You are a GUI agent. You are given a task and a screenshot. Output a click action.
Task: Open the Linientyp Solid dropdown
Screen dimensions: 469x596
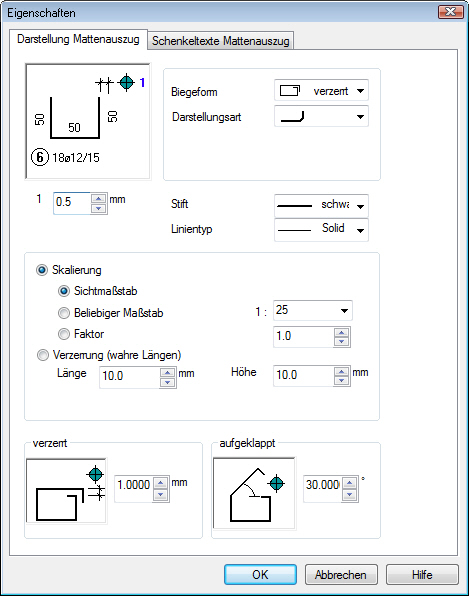point(321,230)
